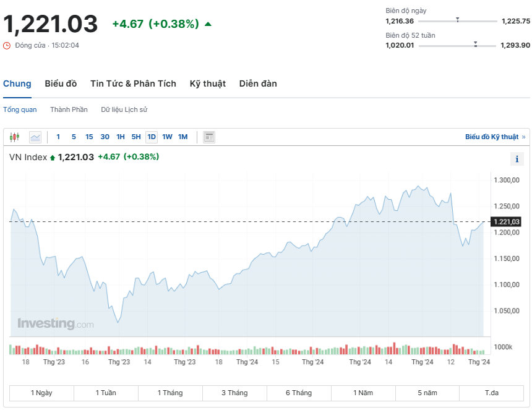
Task: Set chart interval to 15 minutes
Action: tap(89, 137)
